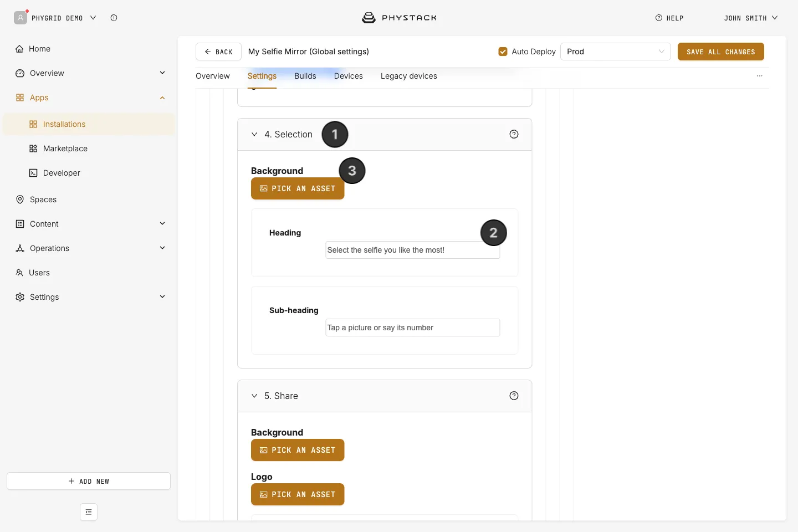Collapse the Apps sidebar menu
This screenshot has height=532, width=798.
click(x=162, y=98)
